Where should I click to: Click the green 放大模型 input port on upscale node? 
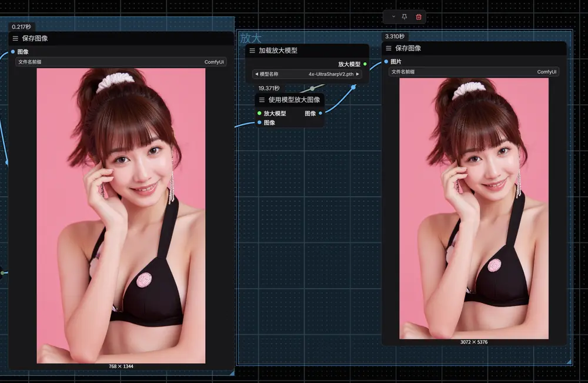(x=259, y=113)
